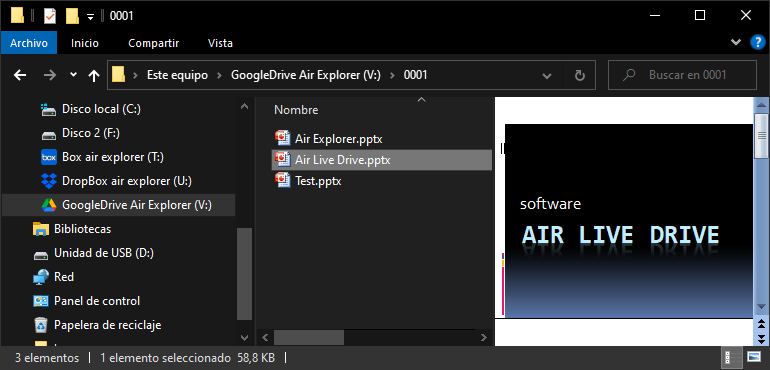
Task: Click the Panel de control icon
Action: click(x=41, y=301)
